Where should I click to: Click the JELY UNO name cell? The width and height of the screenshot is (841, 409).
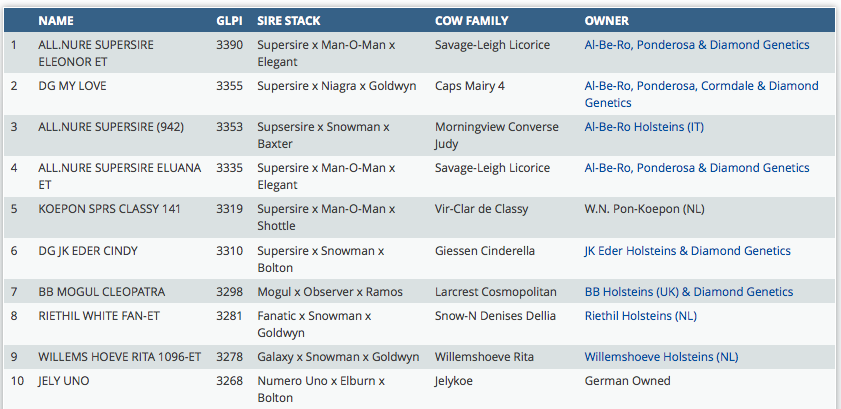tap(62, 381)
